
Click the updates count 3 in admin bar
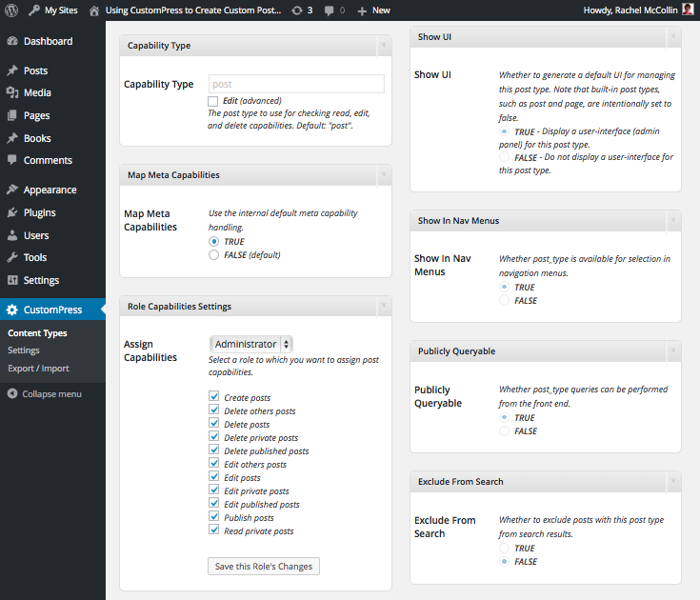pos(310,10)
